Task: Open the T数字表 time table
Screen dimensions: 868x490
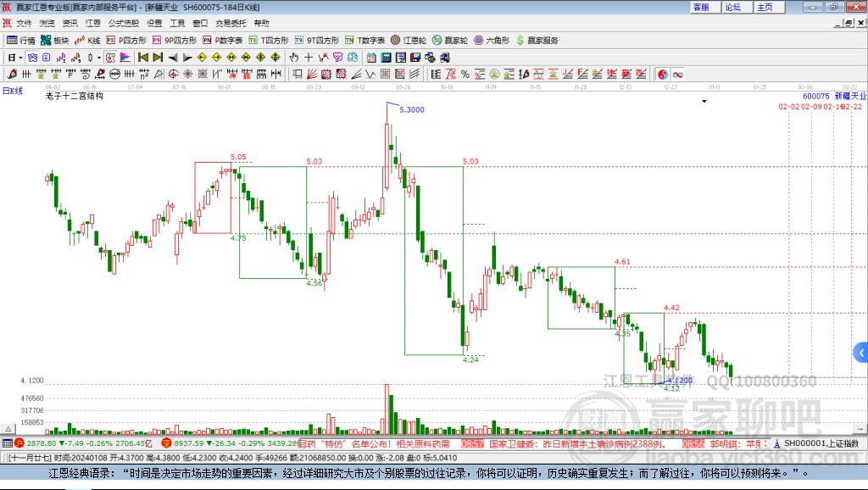Action: point(364,41)
